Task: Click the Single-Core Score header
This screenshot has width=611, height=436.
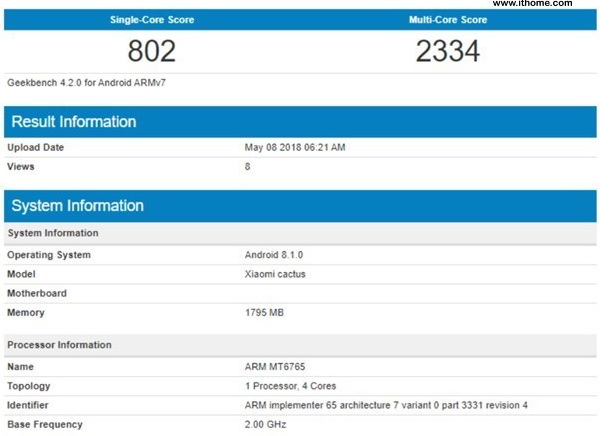Action: (152, 20)
